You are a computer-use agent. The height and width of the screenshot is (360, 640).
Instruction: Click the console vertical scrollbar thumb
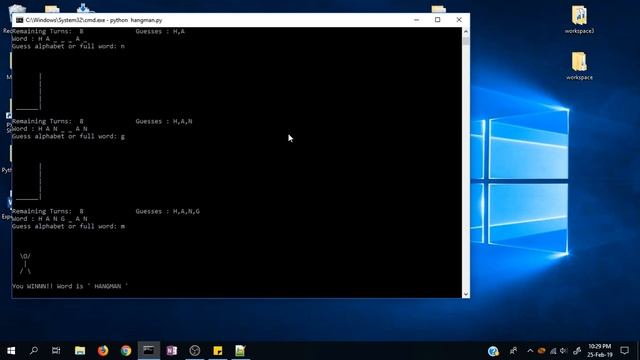coord(466,41)
